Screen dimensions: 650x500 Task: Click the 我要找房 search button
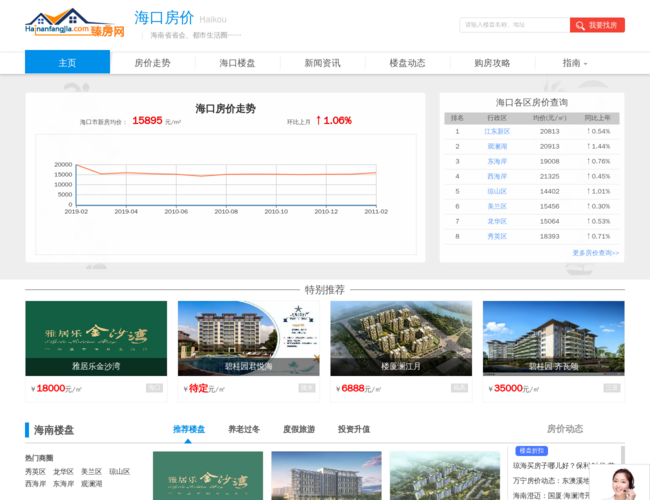[597, 25]
